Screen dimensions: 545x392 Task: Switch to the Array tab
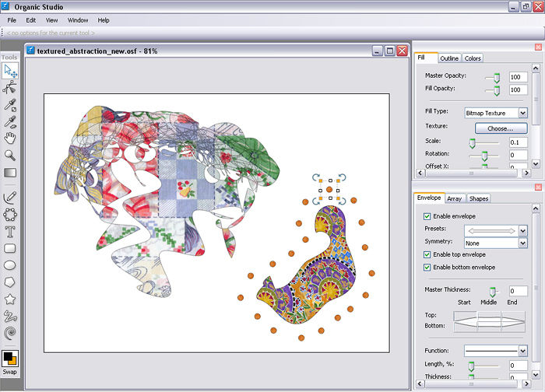454,198
